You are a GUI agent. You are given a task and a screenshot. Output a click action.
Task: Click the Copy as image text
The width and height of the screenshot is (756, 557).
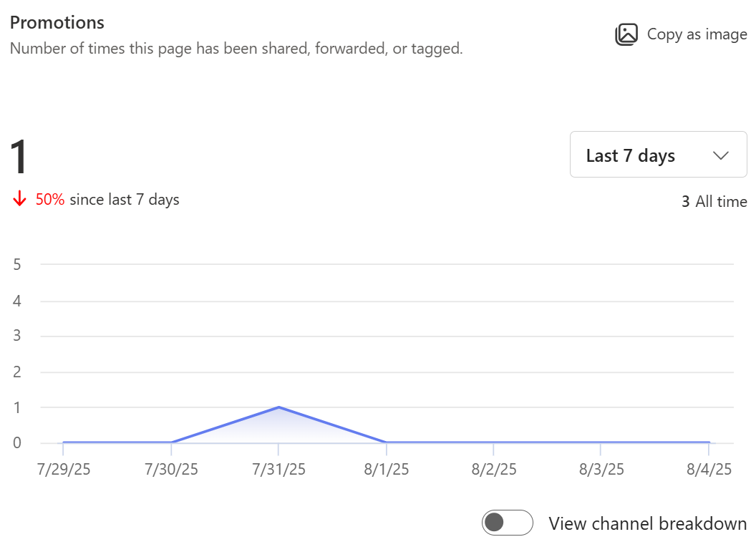tap(697, 34)
